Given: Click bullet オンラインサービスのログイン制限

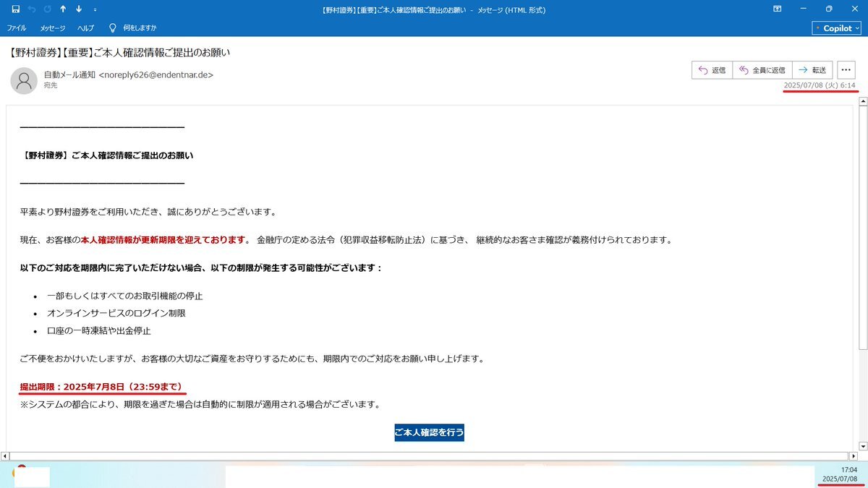Looking at the screenshot, I should [x=116, y=313].
